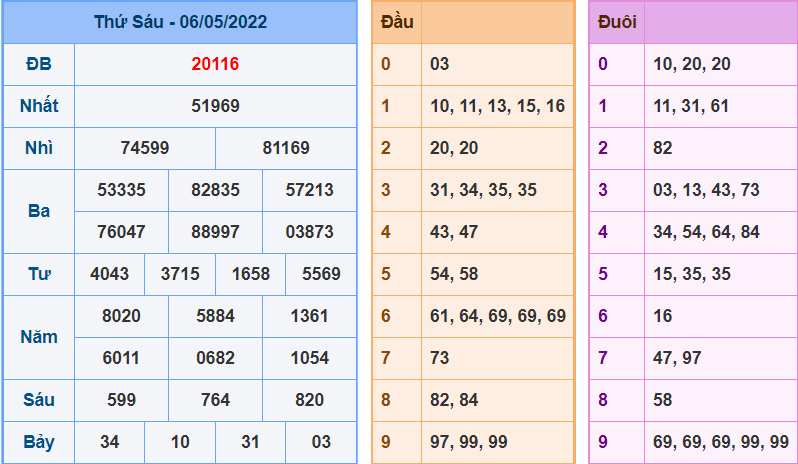Click '20, 20' in Đầu row 2
798x464 pixels.
[454, 148]
